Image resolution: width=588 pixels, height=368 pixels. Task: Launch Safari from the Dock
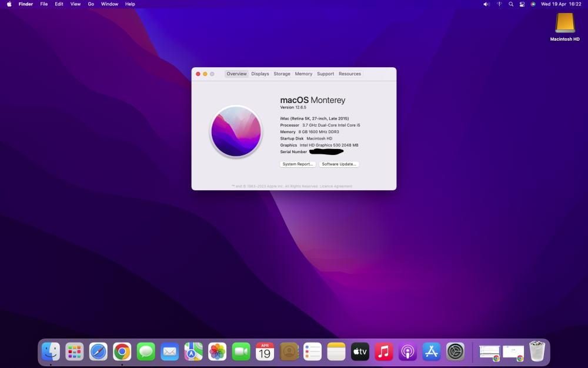point(98,352)
